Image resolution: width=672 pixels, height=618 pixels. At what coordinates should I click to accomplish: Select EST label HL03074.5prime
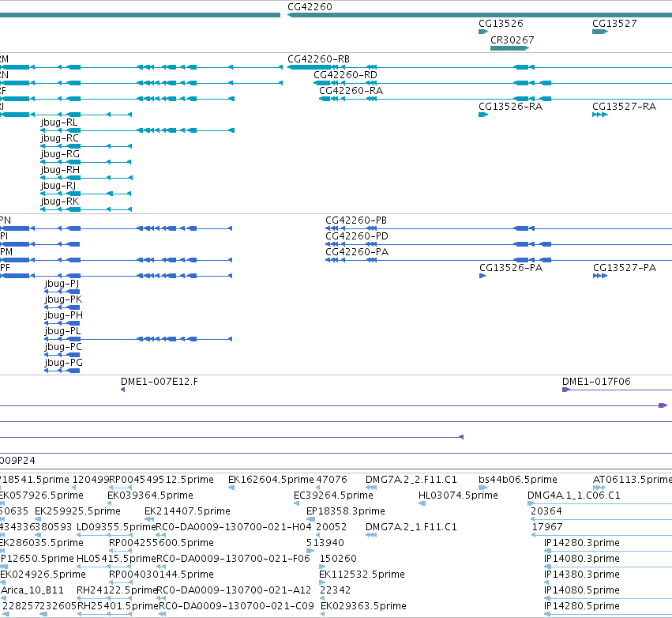point(458,496)
